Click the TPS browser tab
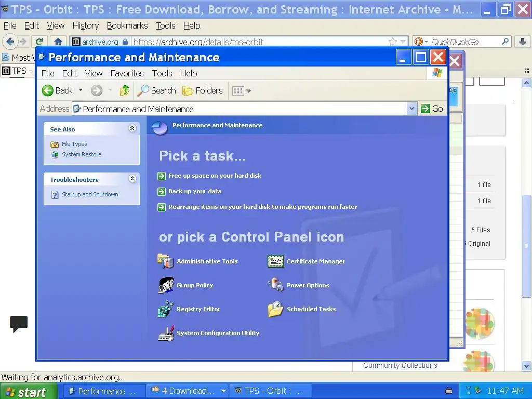 click(x=17, y=71)
